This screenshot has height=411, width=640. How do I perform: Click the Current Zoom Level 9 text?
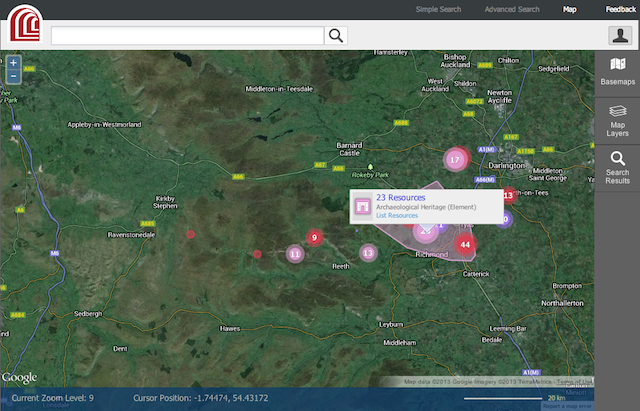click(52, 398)
